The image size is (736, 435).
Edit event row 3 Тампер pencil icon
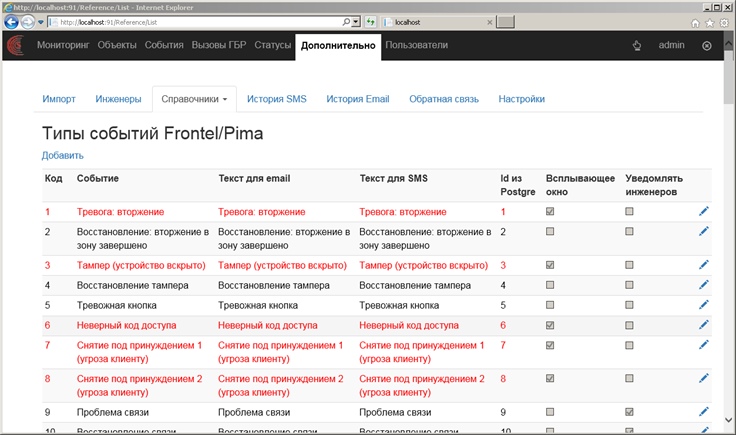(x=703, y=265)
